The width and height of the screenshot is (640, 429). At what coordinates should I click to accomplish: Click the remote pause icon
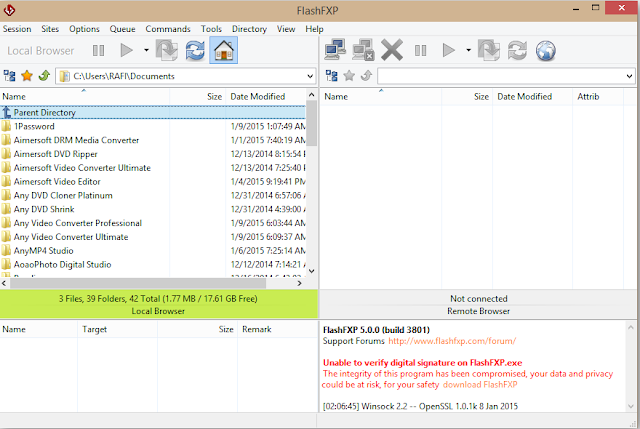point(420,51)
